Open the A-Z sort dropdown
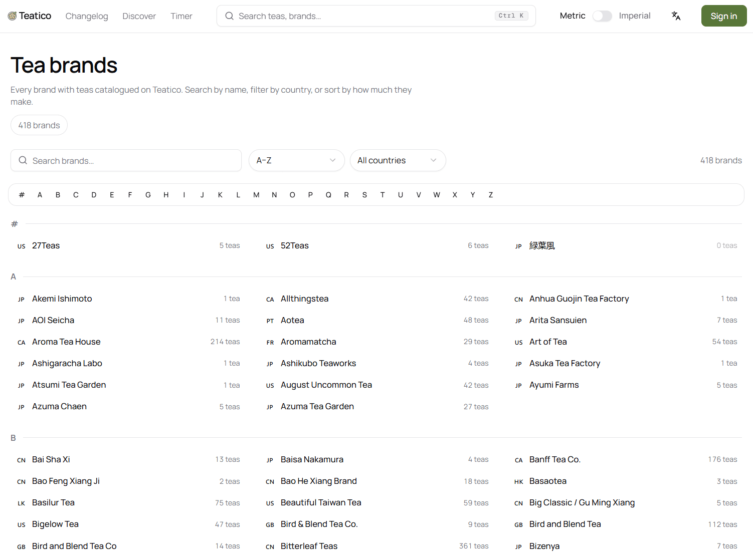The width and height of the screenshot is (753, 560). click(296, 160)
